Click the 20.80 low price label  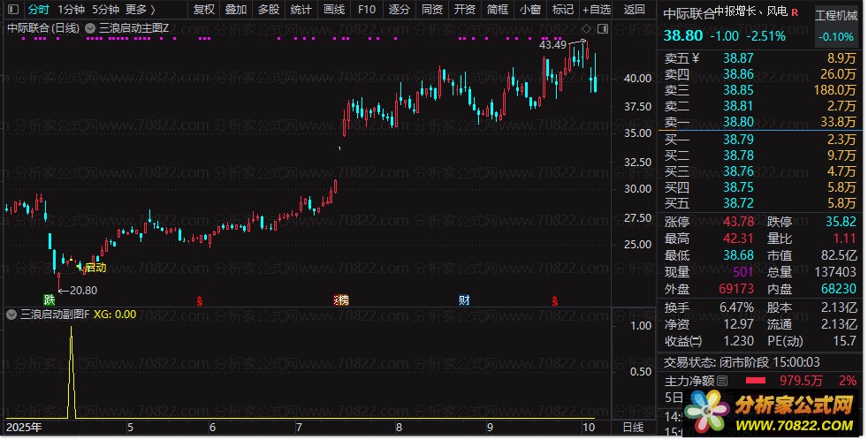coord(84,290)
